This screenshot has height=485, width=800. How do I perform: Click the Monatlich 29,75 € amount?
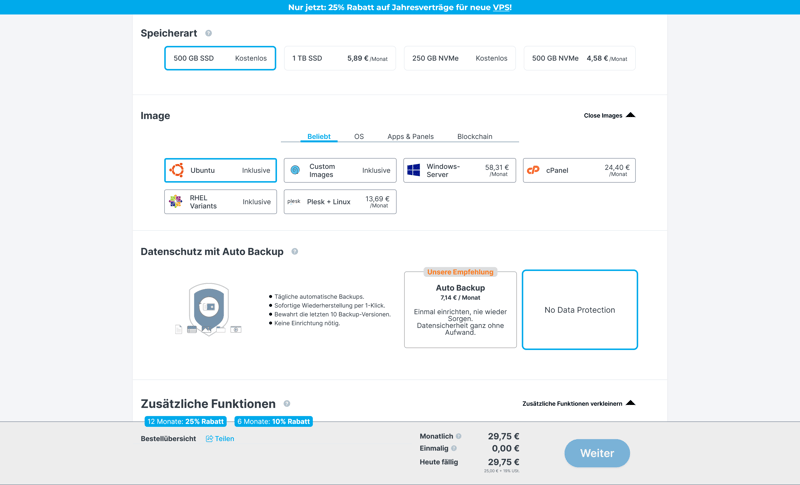click(x=504, y=436)
